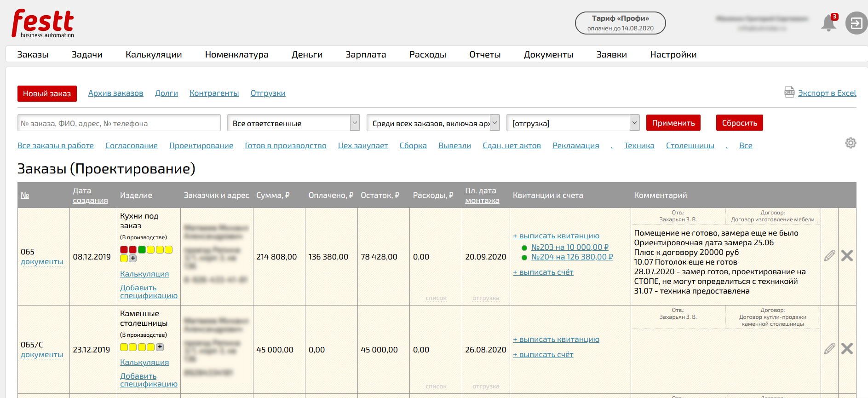Click the Применить button

673,123
